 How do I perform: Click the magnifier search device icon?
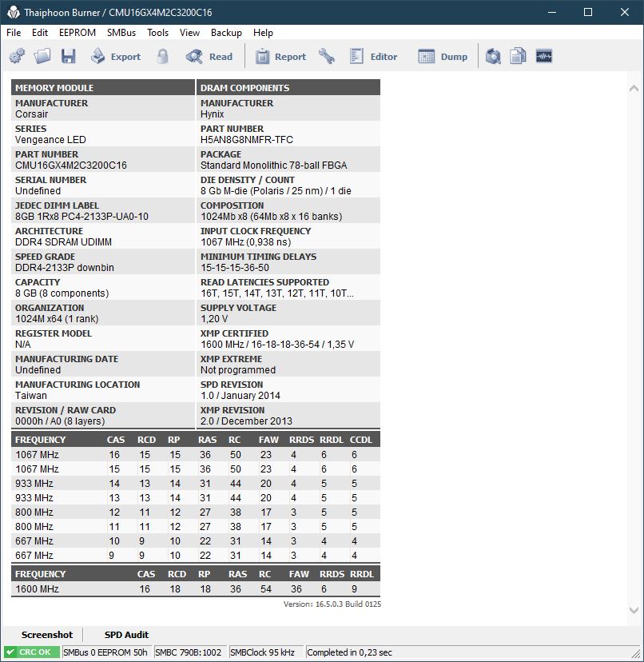pyautogui.click(x=493, y=56)
